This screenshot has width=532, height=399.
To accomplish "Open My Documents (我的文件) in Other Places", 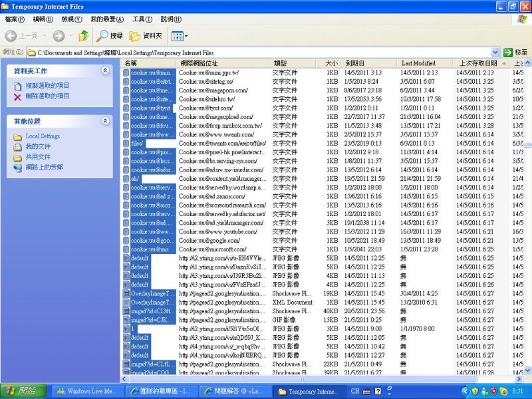I will (38, 146).
